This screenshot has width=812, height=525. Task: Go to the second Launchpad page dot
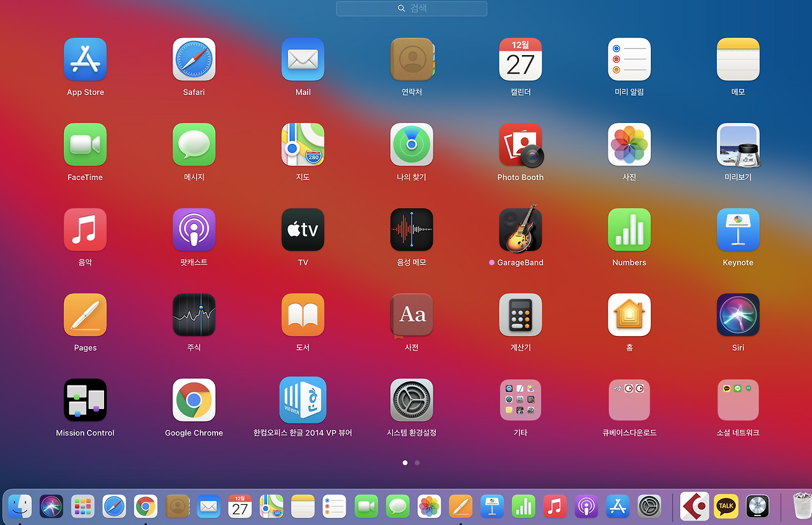[417, 463]
